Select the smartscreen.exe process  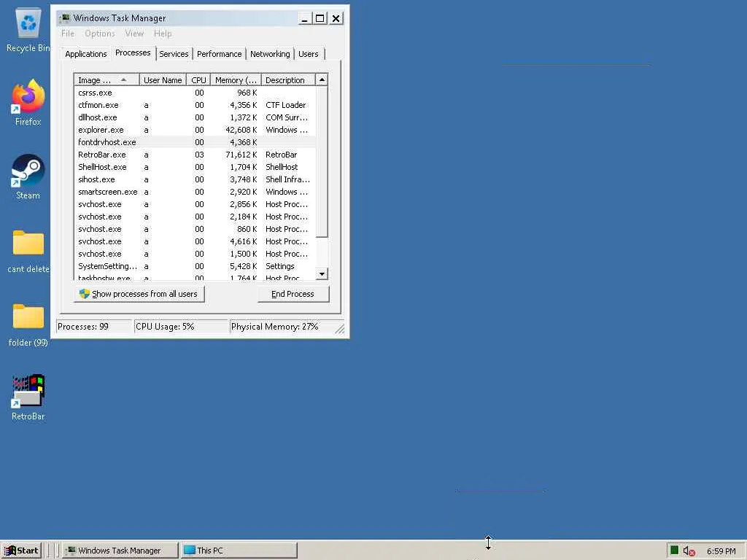[x=195, y=192]
